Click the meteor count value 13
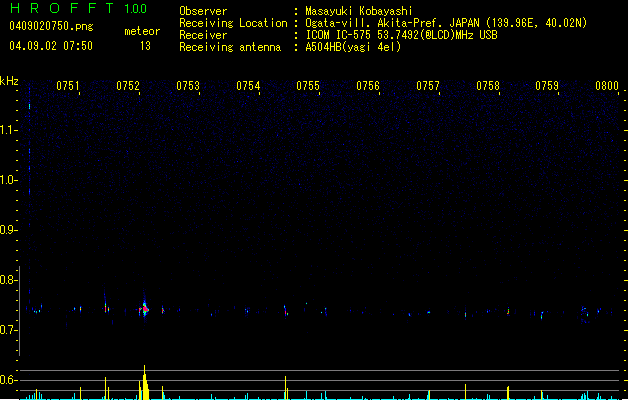 coord(145,46)
